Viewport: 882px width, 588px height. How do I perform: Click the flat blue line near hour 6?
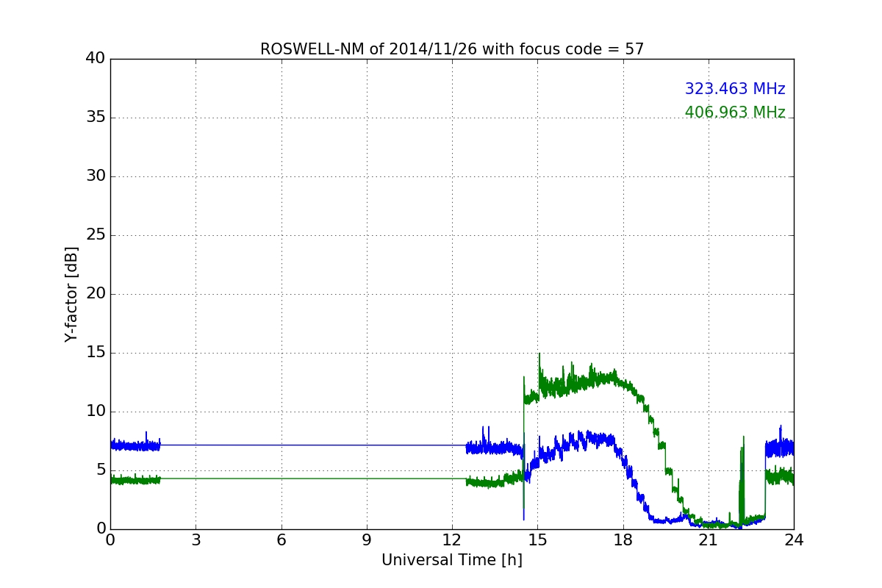[x=281, y=445]
